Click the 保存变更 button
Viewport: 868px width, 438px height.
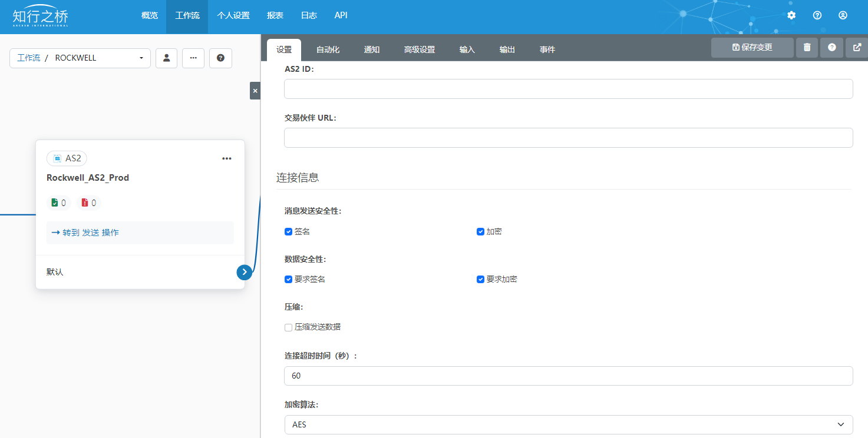(752, 48)
